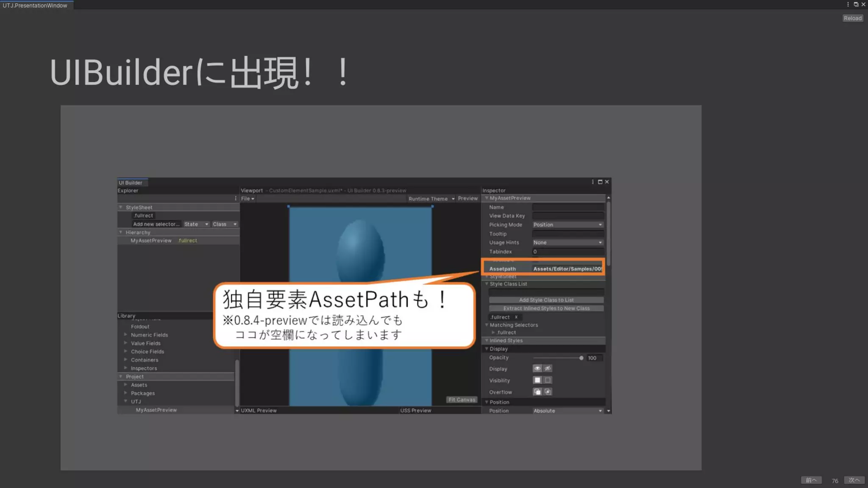This screenshot has width=868, height=488.
Task: Collapse the Matching Selectors section
Action: (x=487, y=325)
